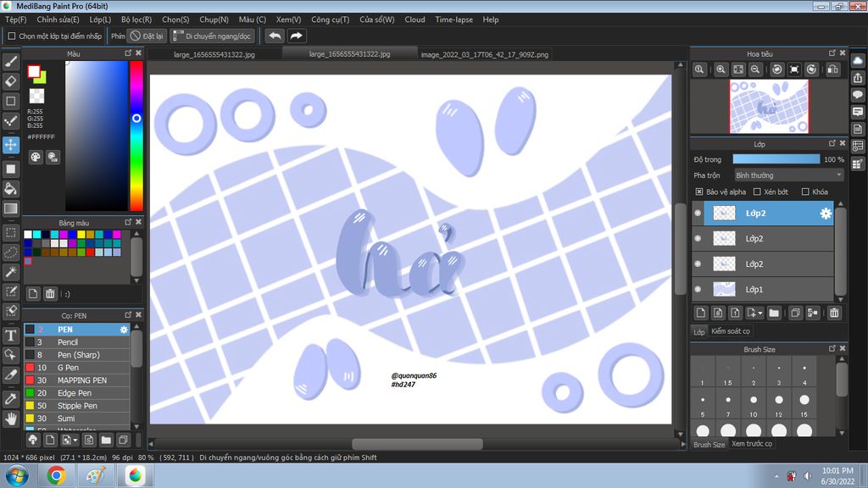Click the 'Đặt lại' button

tap(146, 36)
